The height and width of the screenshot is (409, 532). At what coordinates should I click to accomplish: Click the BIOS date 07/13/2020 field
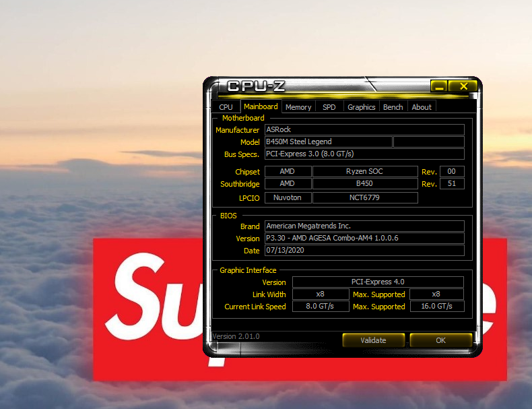364,251
